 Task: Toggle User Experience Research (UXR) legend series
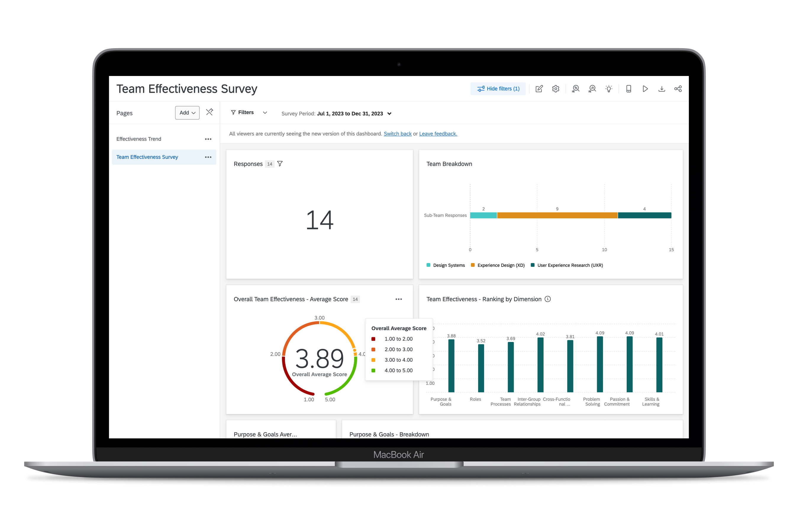[570, 265]
